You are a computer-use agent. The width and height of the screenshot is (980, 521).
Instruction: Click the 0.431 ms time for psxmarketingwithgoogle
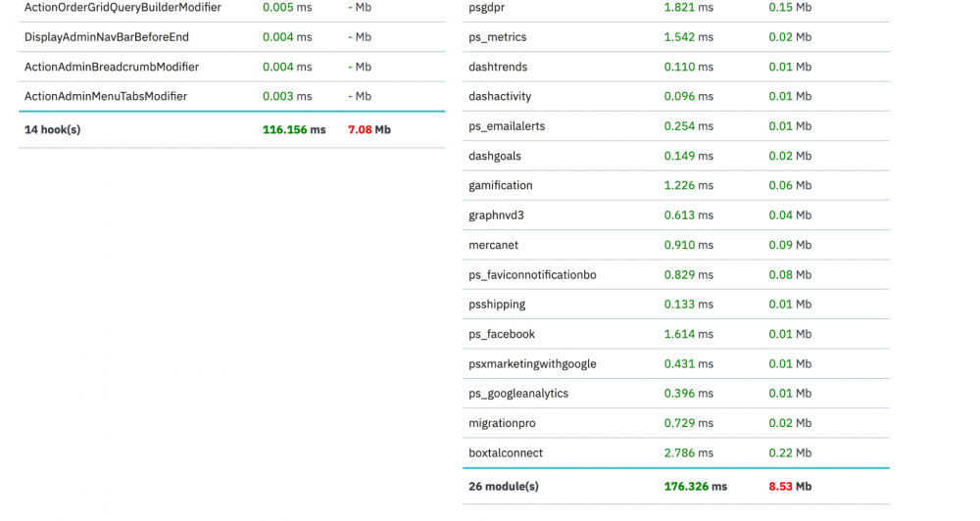pyautogui.click(x=689, y=363)
